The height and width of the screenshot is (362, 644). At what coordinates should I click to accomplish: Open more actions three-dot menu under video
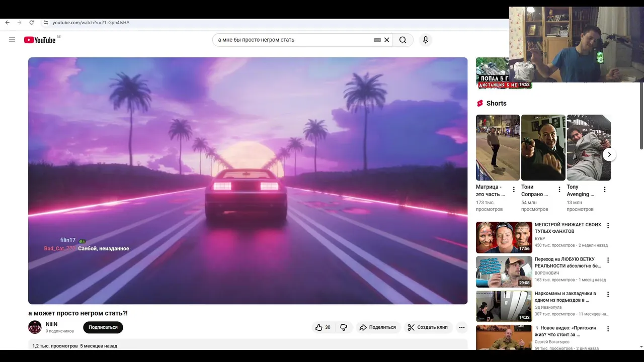462,327
